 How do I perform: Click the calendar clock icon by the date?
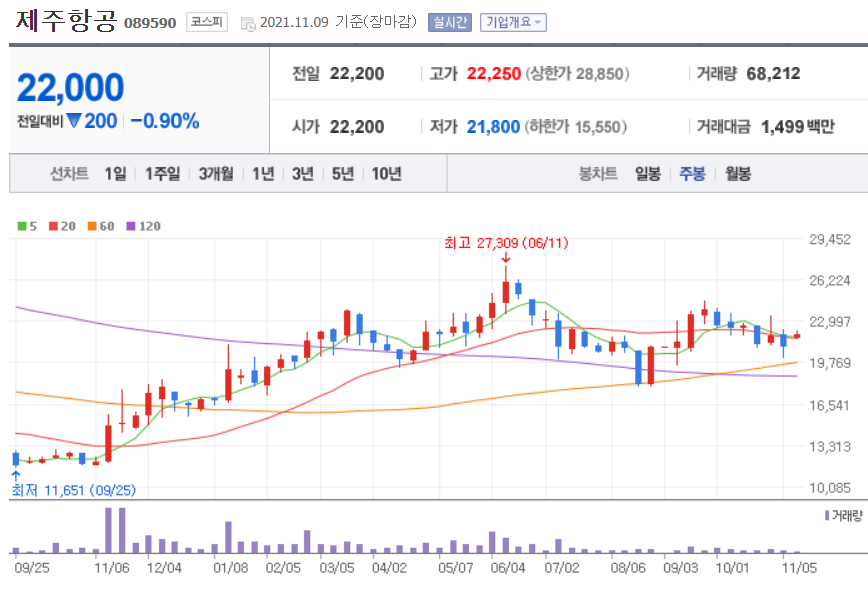pyautogui.click(x=248, y=24)
